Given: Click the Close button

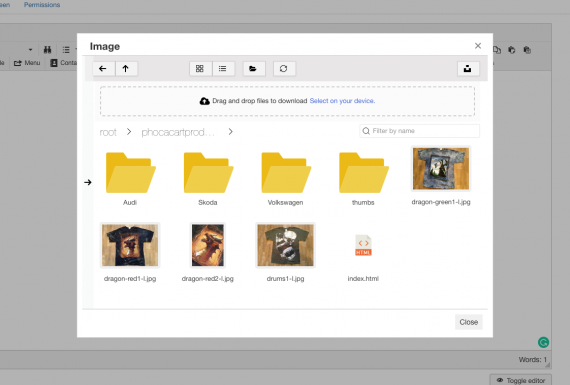Looking at the screenshot, I should (x=469, y=322).
